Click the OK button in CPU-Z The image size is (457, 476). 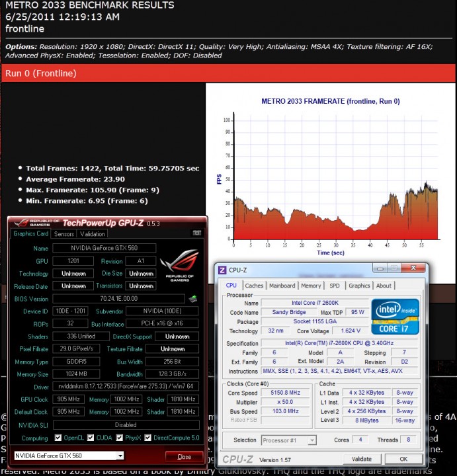tap(403, 459)
